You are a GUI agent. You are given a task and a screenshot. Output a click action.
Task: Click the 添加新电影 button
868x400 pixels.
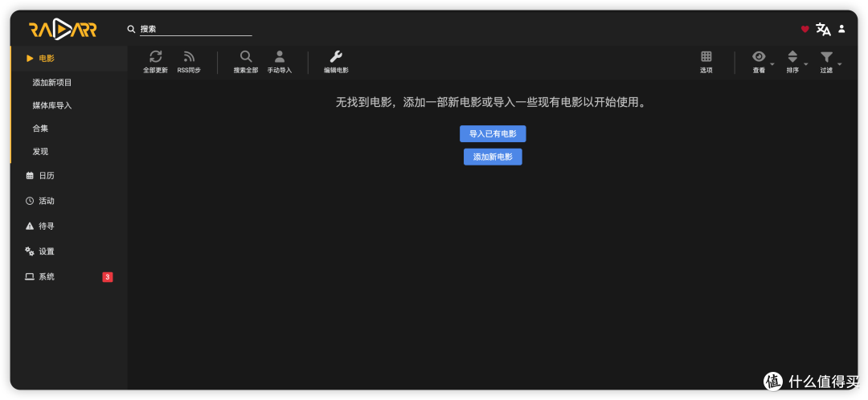point(493,157)
